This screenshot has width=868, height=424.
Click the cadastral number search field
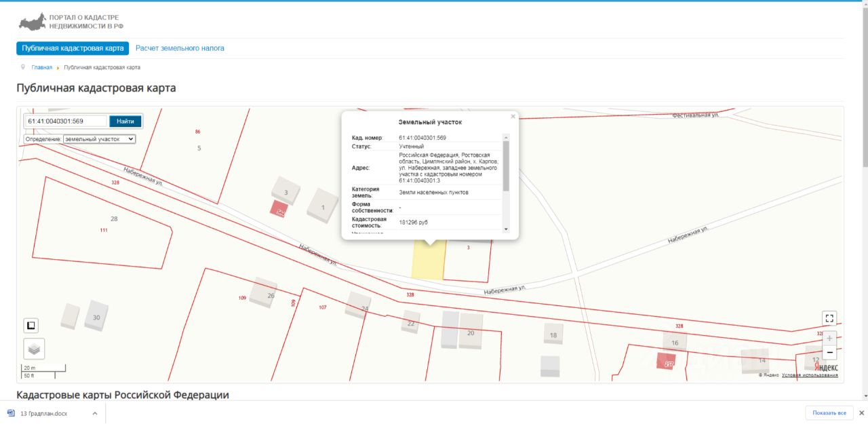coord(66,121)
